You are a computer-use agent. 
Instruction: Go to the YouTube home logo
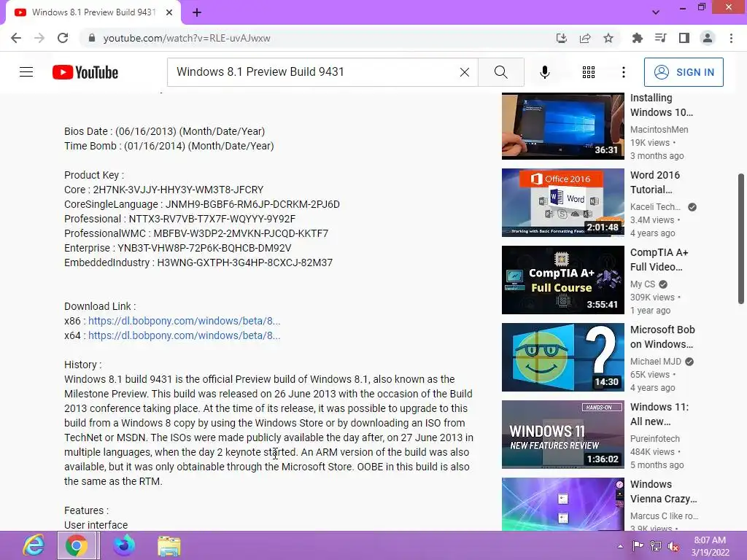(85, 72)
